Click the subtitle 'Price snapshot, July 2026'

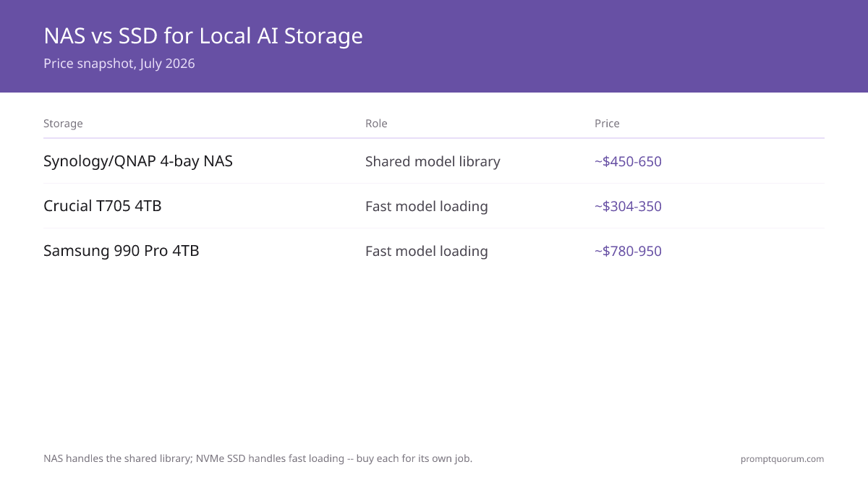coord(119,64)
